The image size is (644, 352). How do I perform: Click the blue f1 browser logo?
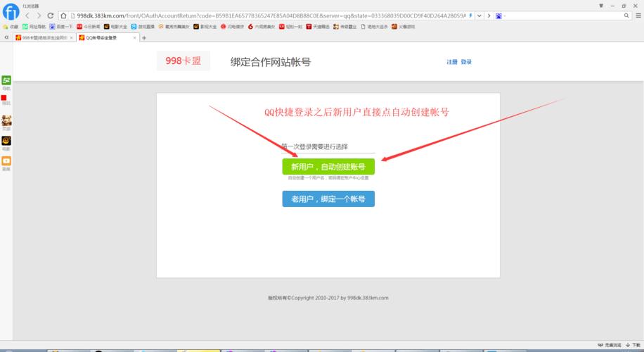[x=11, y=11]
